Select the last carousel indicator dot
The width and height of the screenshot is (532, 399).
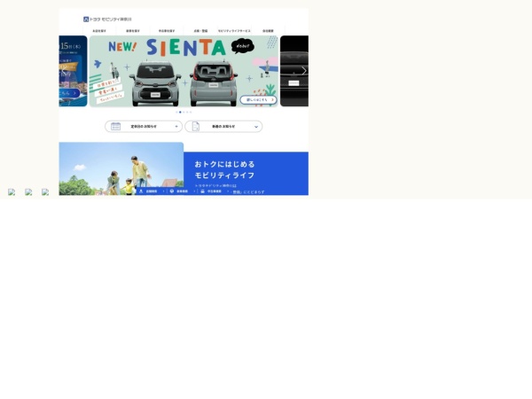191,112
